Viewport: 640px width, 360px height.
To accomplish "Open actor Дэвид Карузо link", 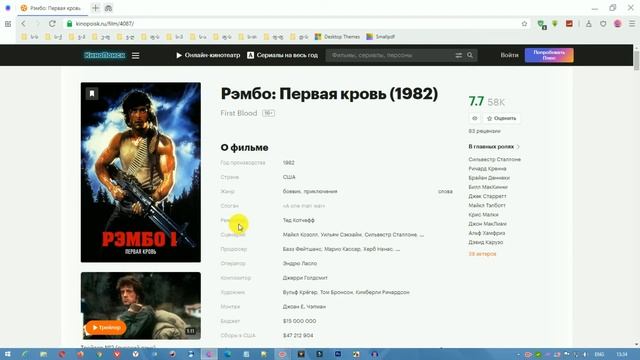I will click(x=486, y=242).
